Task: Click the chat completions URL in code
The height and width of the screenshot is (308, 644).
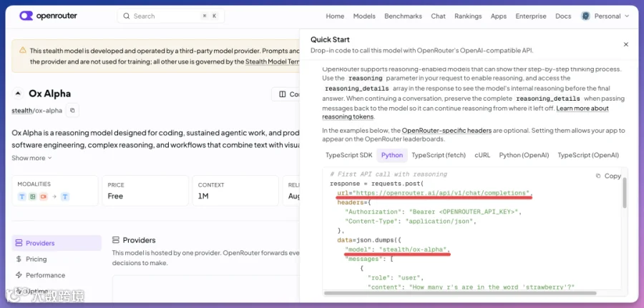Action: [441, 193]
